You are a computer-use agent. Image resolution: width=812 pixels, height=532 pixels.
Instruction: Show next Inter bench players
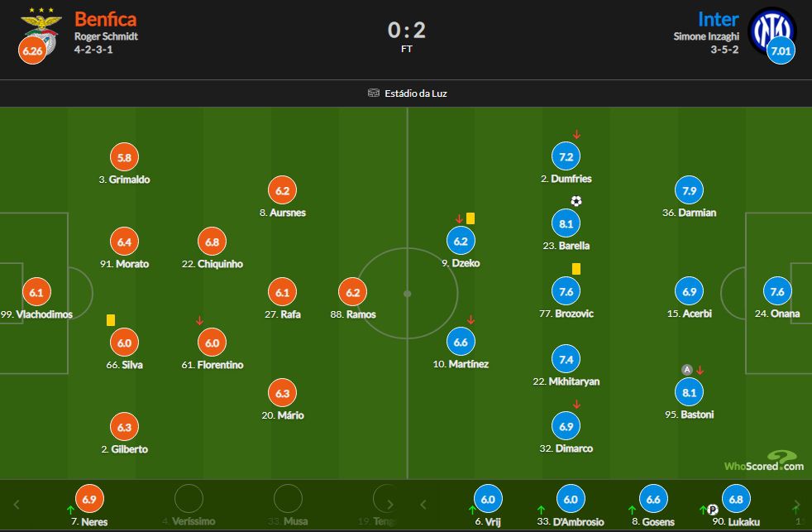pyautogui.click(x=796, y=504)
